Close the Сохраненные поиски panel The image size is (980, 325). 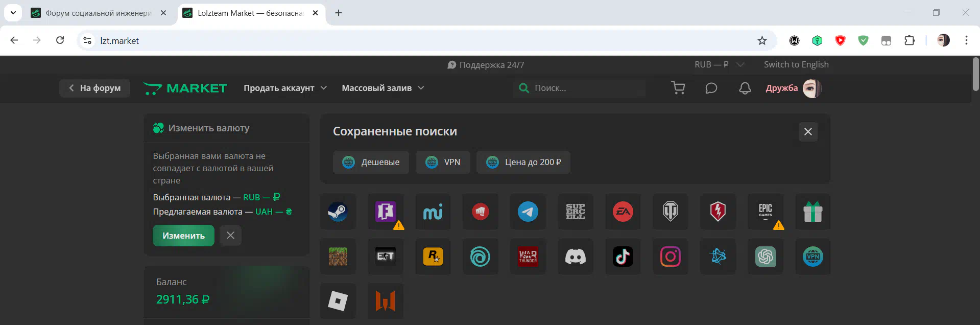coord(808,132)
